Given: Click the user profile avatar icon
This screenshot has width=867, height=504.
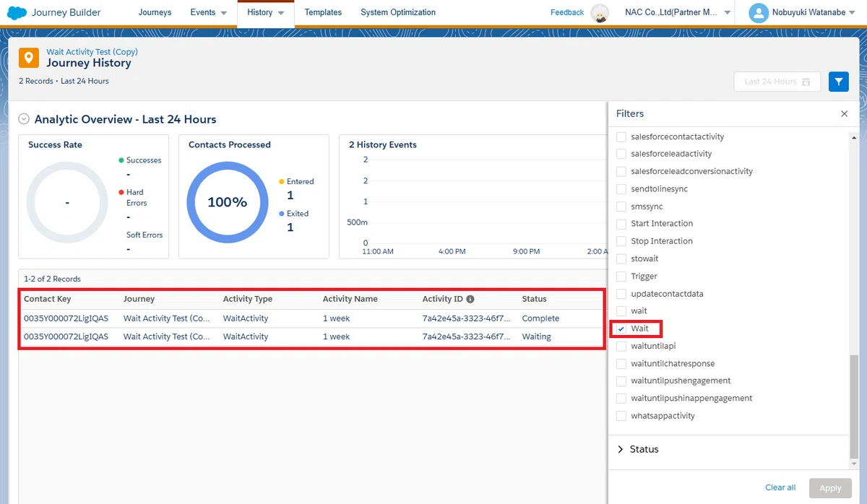Looking at the screenshot, I should pyautogui.click(x=759, y=12).
